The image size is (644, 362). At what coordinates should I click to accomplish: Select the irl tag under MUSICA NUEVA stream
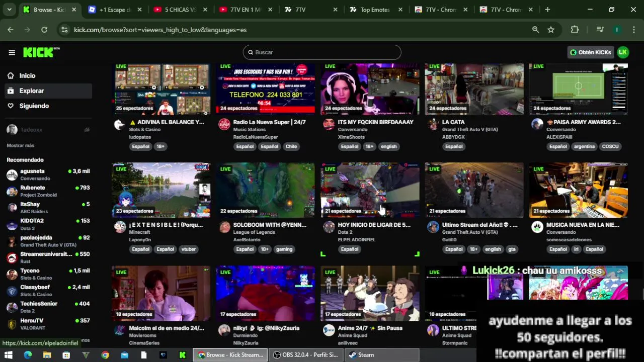click(576, 249)
